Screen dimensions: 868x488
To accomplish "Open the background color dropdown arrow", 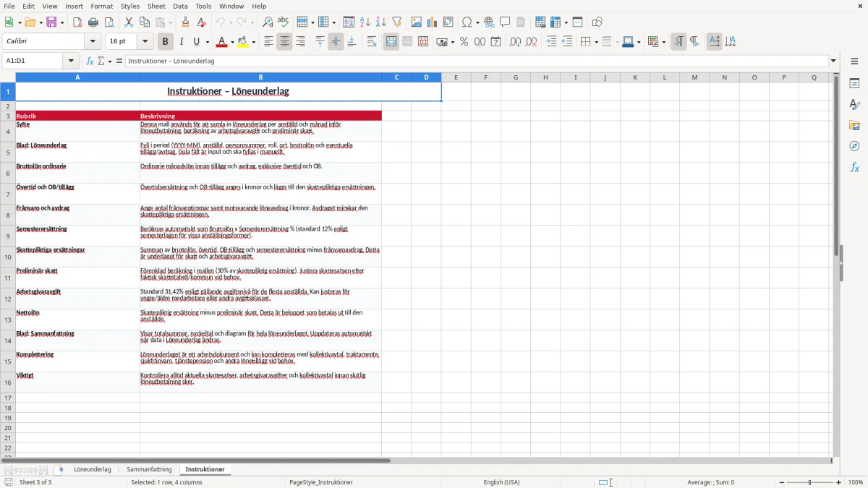I will [x=253, y=42].
